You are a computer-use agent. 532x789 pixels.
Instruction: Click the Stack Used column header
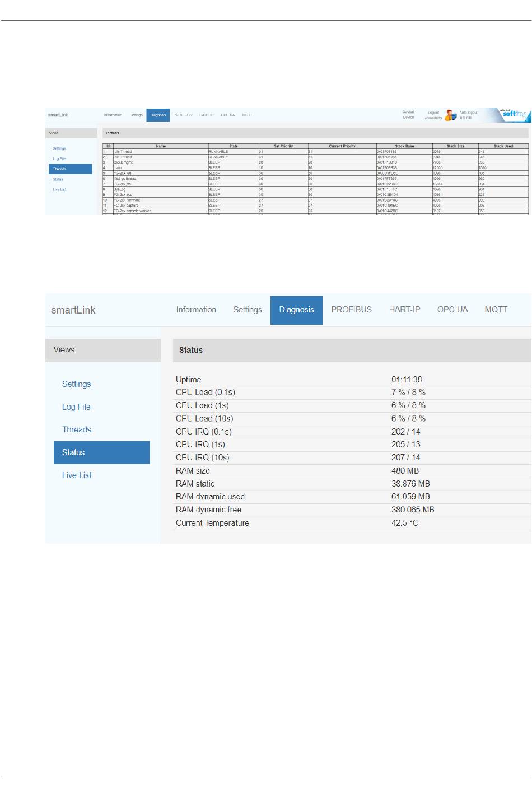pos(503,146)
